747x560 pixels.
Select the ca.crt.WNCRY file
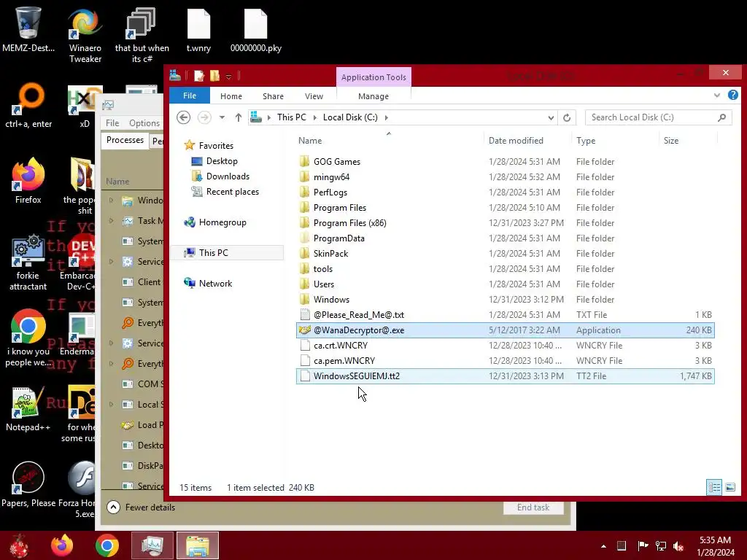coord(505,345)
